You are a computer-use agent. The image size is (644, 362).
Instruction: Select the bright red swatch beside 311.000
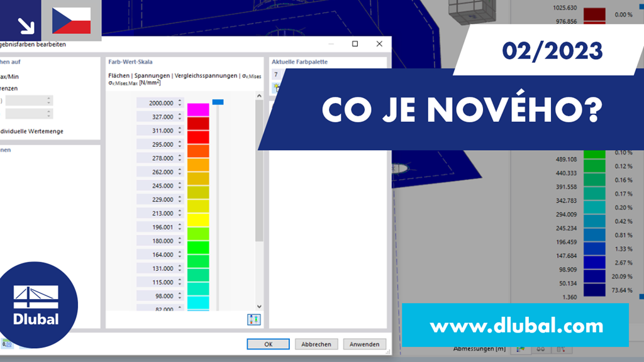[198, 137]
